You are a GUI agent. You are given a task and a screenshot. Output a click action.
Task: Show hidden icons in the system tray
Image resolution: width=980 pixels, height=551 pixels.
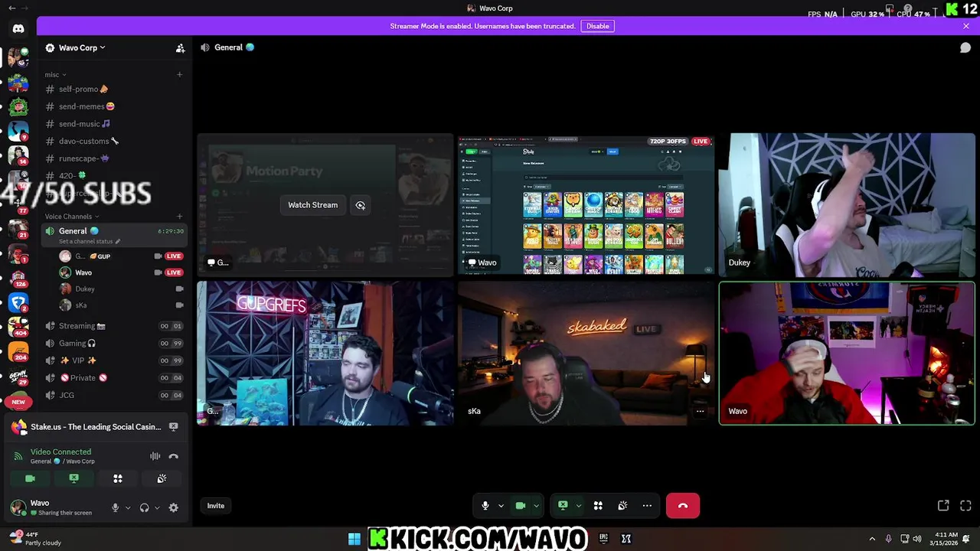point(872,539)
